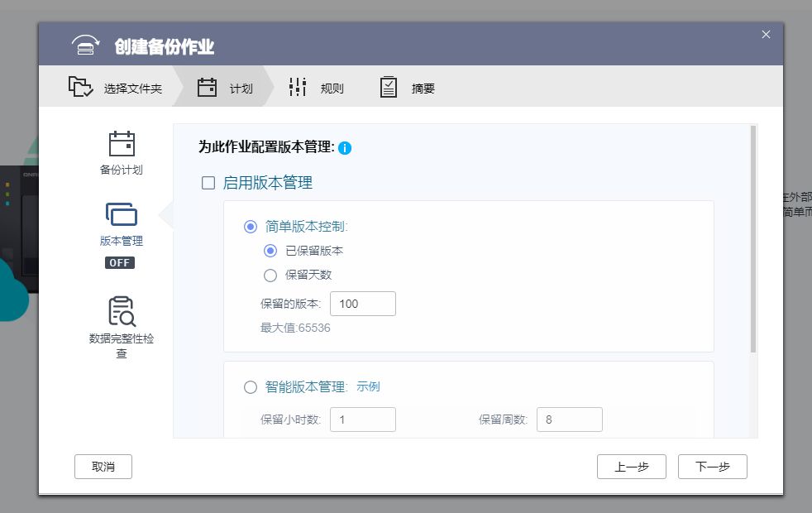Click the sliders icon on the 规则 step
Screen dimensions: 812x513
click(x=296, y=86)
